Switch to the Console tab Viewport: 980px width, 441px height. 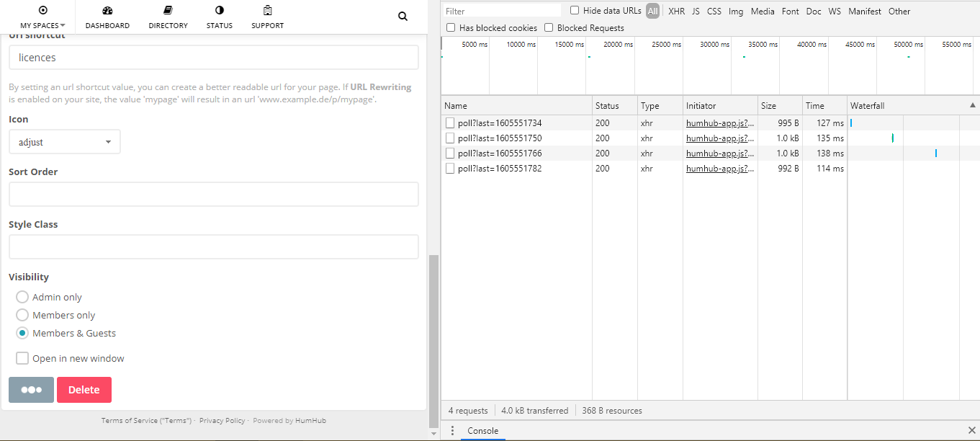click(482, 430)
